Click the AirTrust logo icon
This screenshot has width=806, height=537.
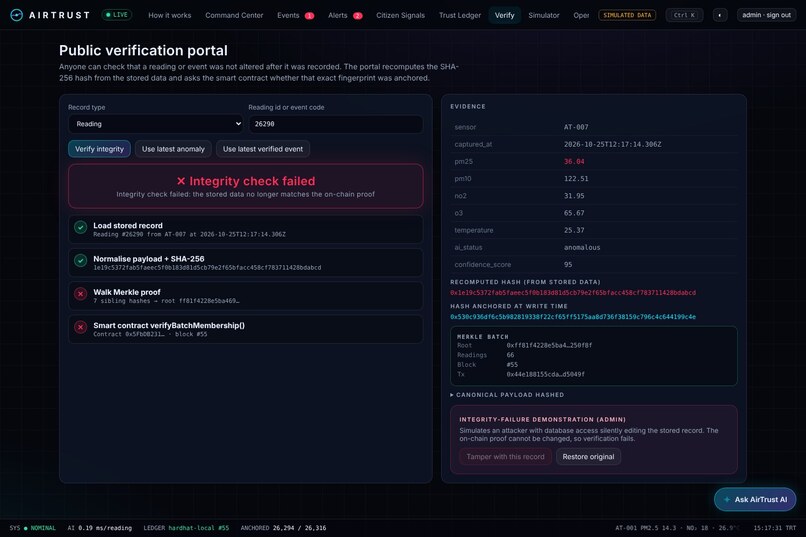[x=16, y=15]
